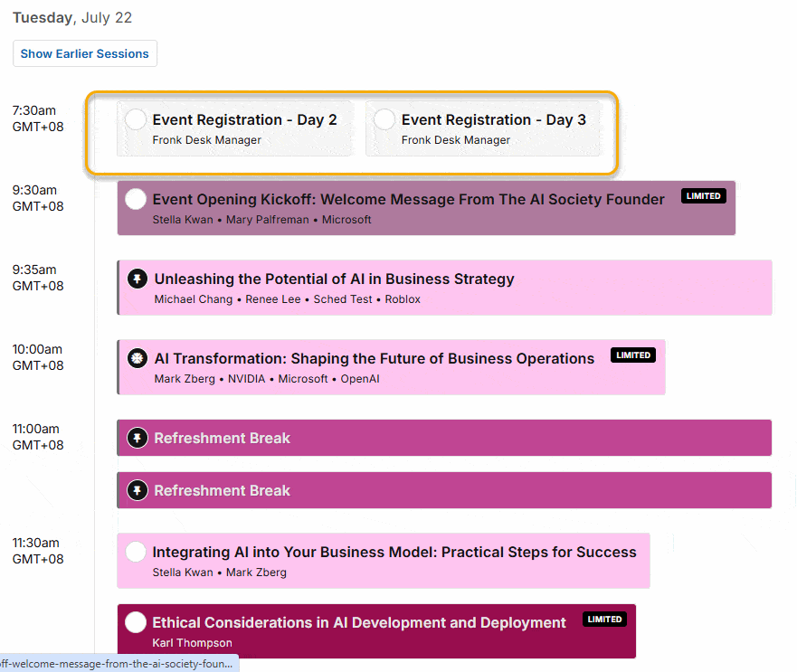Click pin icon on second Refreshment Break
Image resolution: width=797 pixels, height=672 pixels.
(138, 490)
